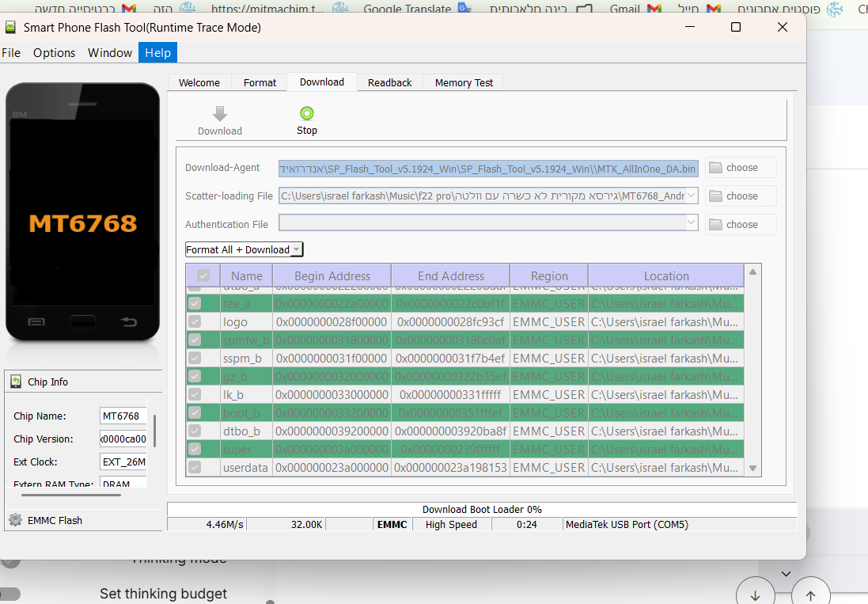
Task: Click the EMMC_USER region cell of dtbo_b row
Action: (x=548, y=431)
